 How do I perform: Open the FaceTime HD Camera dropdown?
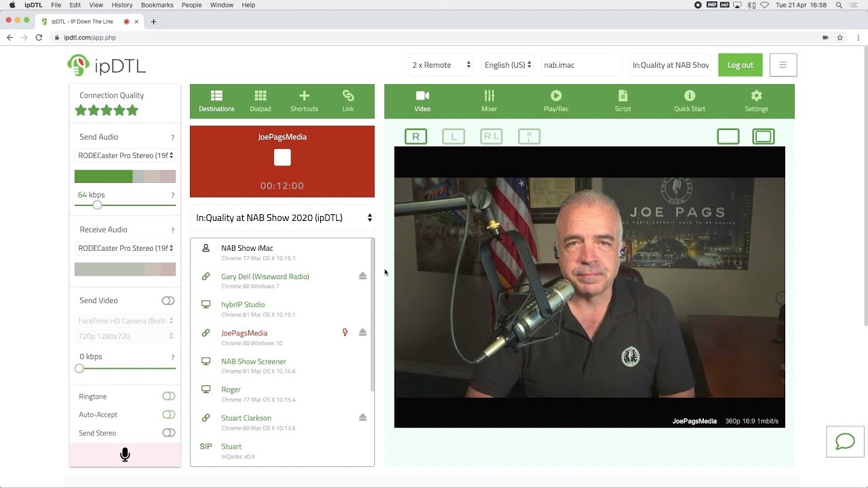125,321
